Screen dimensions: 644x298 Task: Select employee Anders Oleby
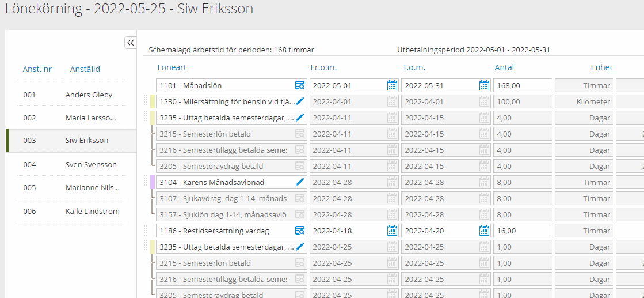(x=89, y=95)
